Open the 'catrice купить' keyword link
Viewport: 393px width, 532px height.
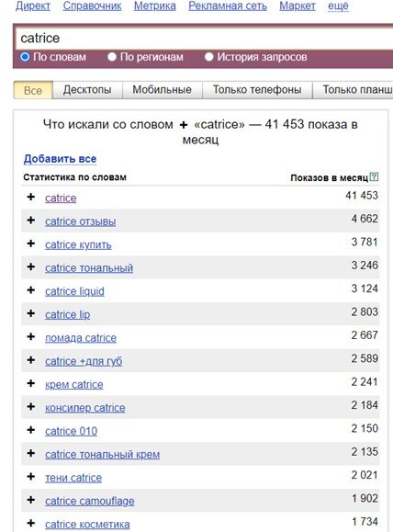pos(78,245)
